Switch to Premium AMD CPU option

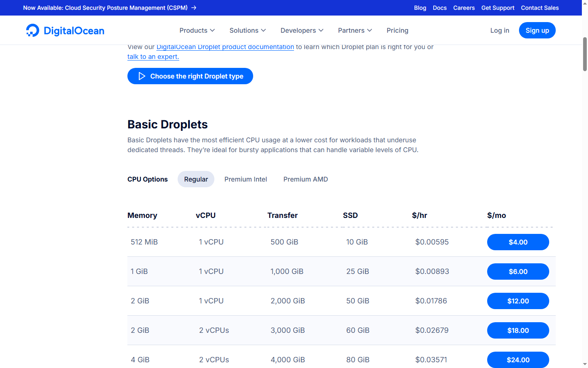(305, 179)
